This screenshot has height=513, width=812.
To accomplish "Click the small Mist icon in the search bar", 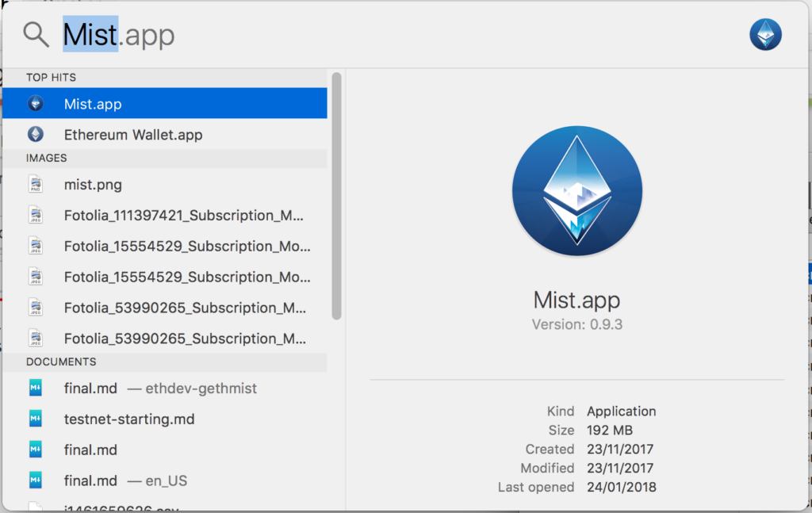I will (765, 34).
